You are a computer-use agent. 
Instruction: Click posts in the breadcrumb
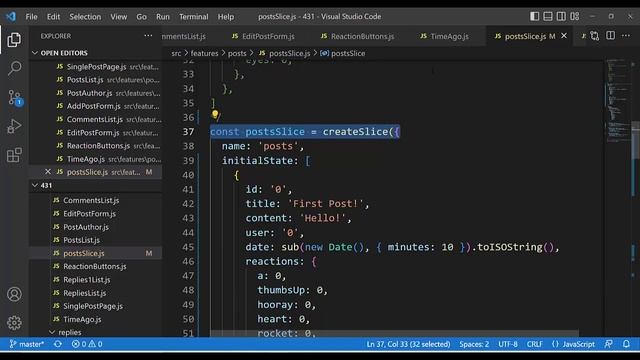coord(237,53)
